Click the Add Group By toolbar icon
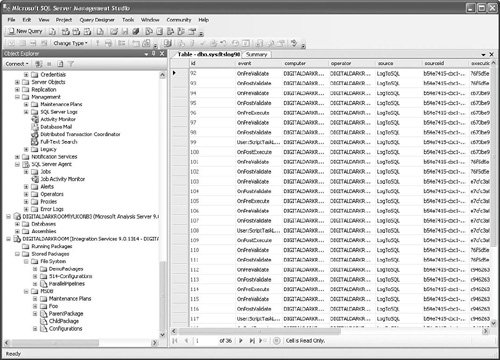The width and height of the screenshot is (500, 360). pos(122,43)
